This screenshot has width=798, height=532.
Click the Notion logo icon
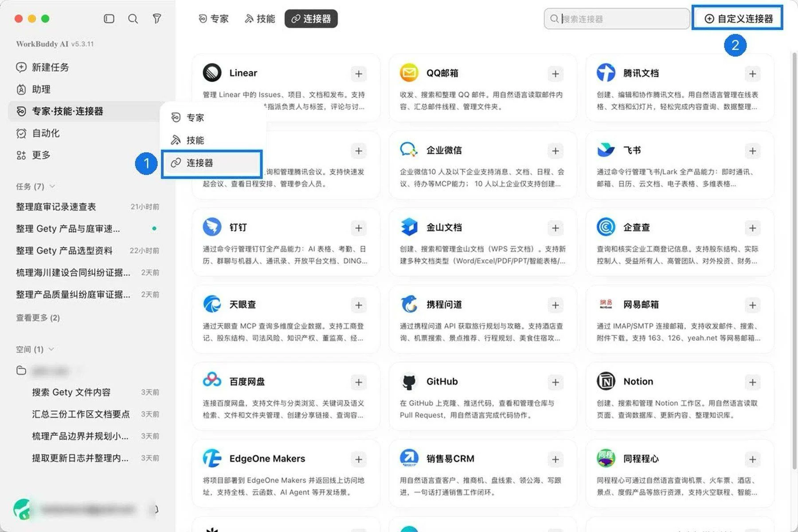(x=606, y=381)
